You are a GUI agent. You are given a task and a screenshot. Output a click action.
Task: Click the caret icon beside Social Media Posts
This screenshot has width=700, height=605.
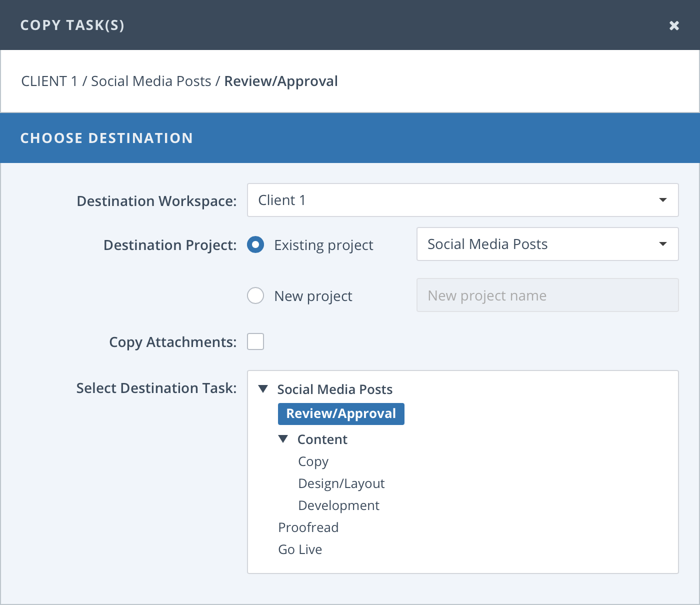(x=263, y=388)
